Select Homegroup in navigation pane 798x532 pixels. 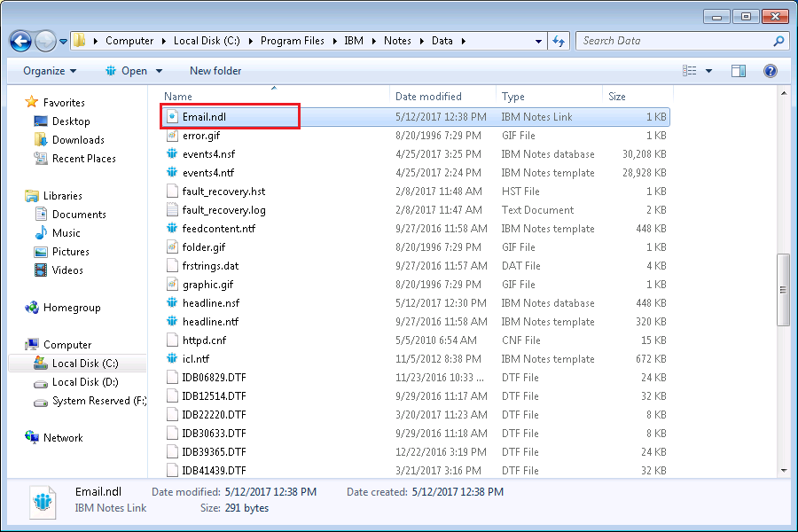[72, 308]
